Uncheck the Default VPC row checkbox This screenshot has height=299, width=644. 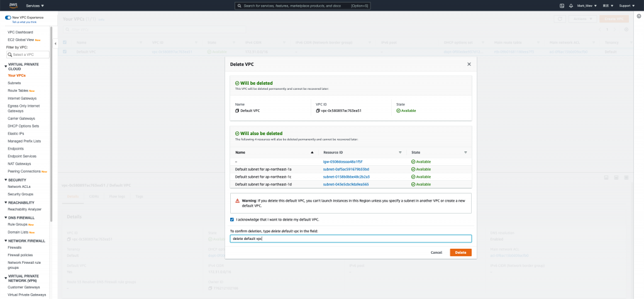(65, 52)
